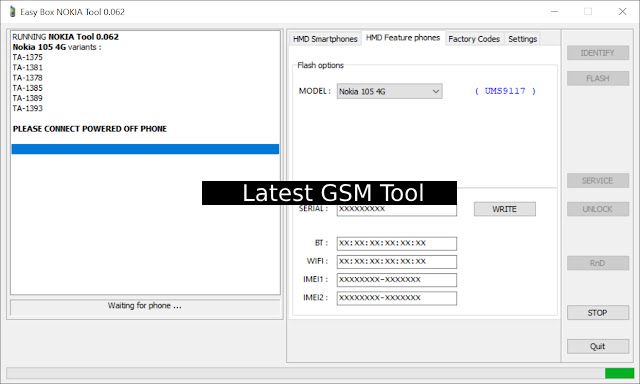Click the UMS9117 chipset label

pyautogui.click(x=505, y=91)
